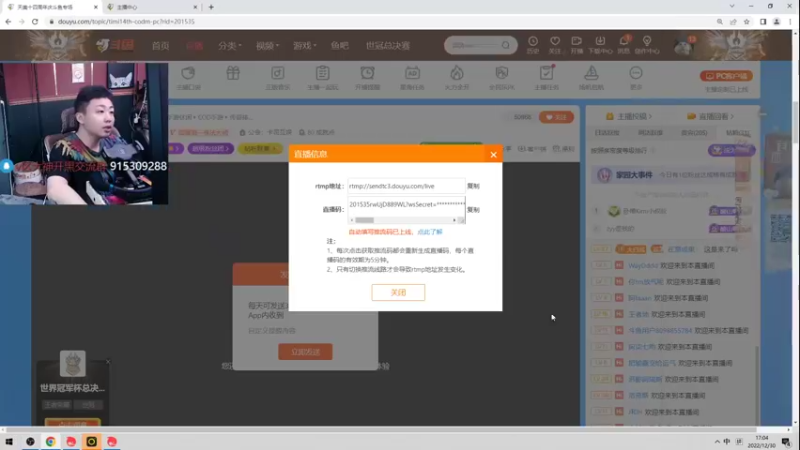
Task: Expand the 直播回看 section
Action: (x=711, y=116)
